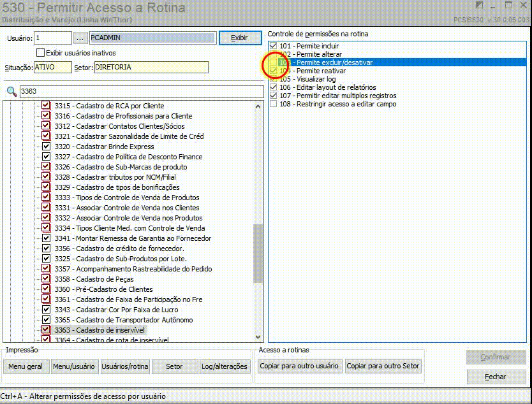Click Copiar para outro Setor button
The width and height of the screenshot is (532, 404).
pos(383,366)
